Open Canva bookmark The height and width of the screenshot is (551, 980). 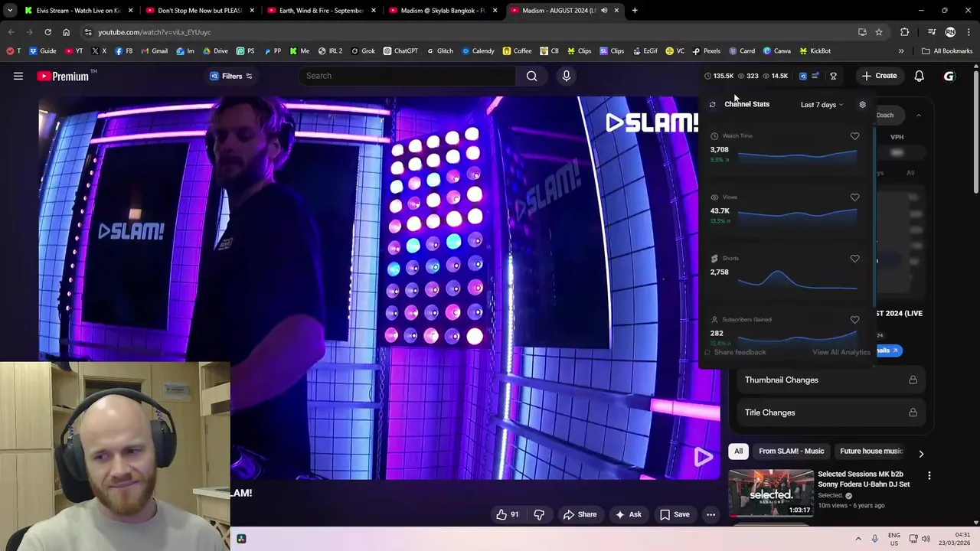tap(776, 51)
